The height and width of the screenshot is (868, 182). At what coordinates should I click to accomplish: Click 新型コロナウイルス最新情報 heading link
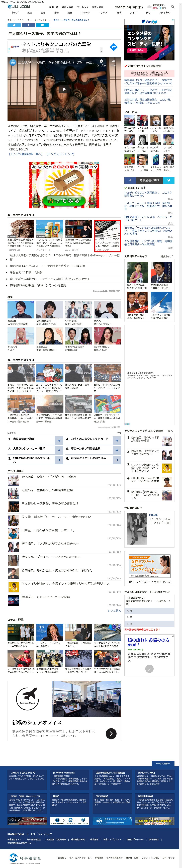click(144, 66)
